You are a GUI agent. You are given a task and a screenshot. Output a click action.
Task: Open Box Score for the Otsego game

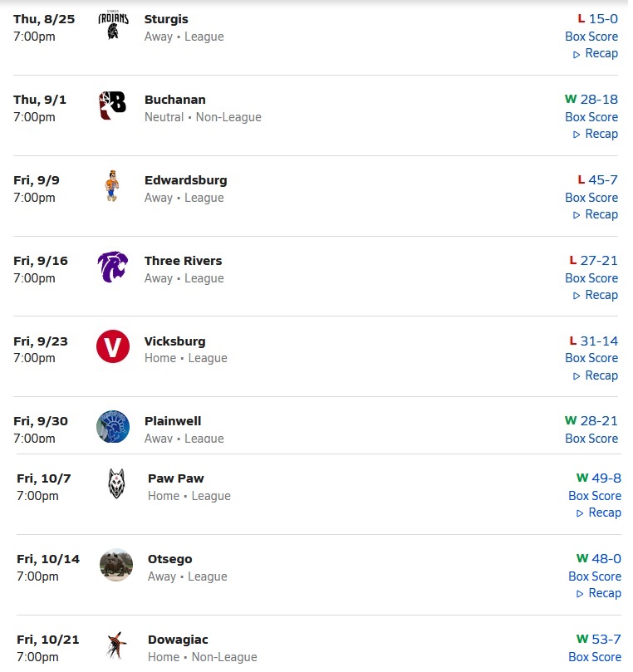click(595, 576)
